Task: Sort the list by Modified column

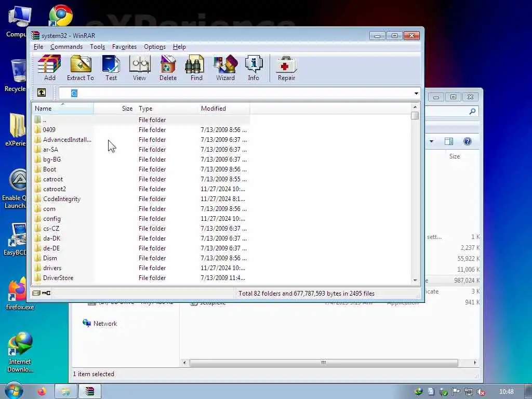Action: click(224, 109)
